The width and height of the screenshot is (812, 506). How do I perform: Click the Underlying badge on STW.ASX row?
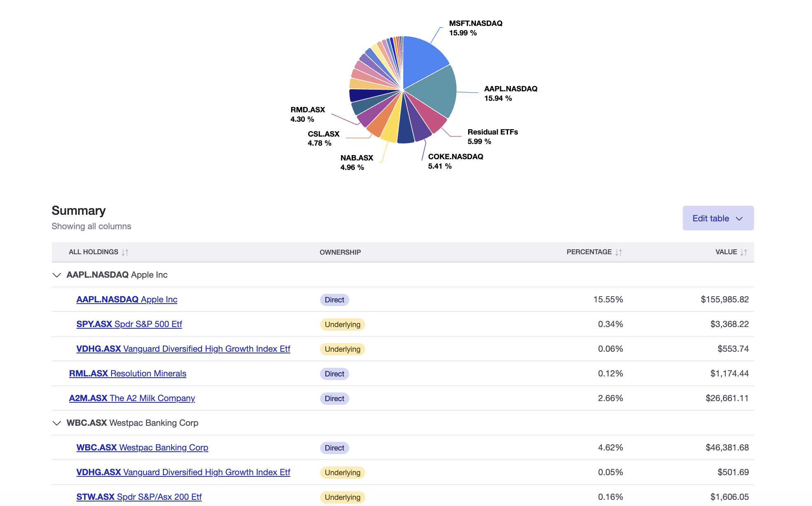342,497
